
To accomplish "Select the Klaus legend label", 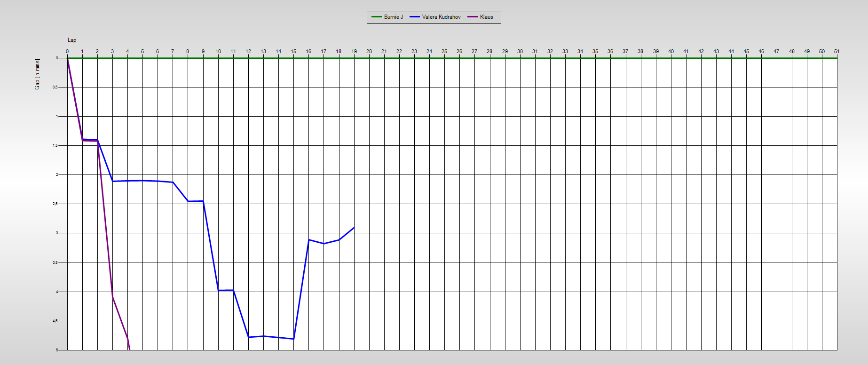I will pos(486,17).
